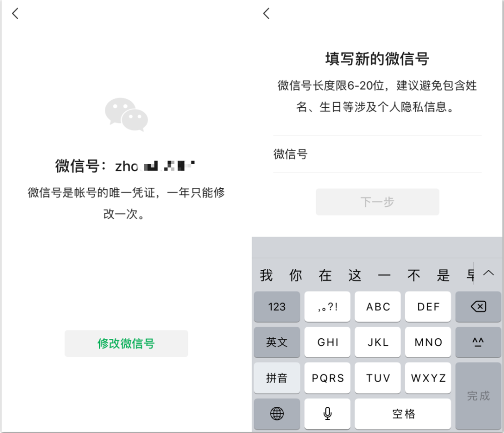Screen dimensions: 504x433
Task: Tap the punctuation key ,。?!
Action: pyautogui.click(x=327, y=307)
